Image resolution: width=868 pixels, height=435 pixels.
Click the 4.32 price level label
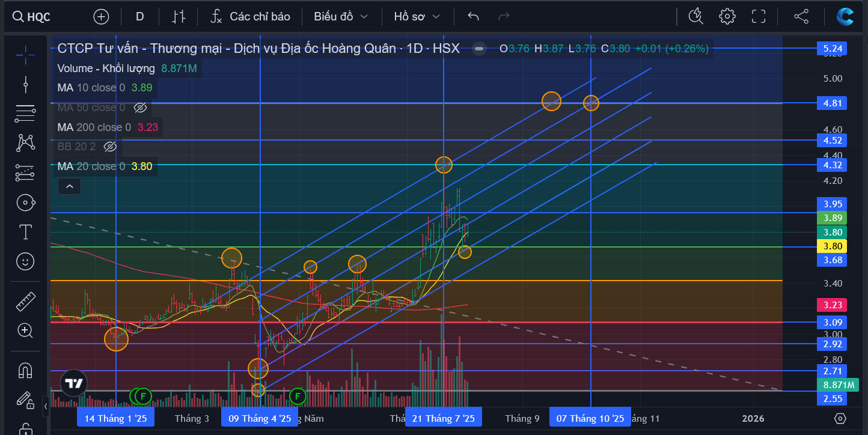tap(832, 165)
